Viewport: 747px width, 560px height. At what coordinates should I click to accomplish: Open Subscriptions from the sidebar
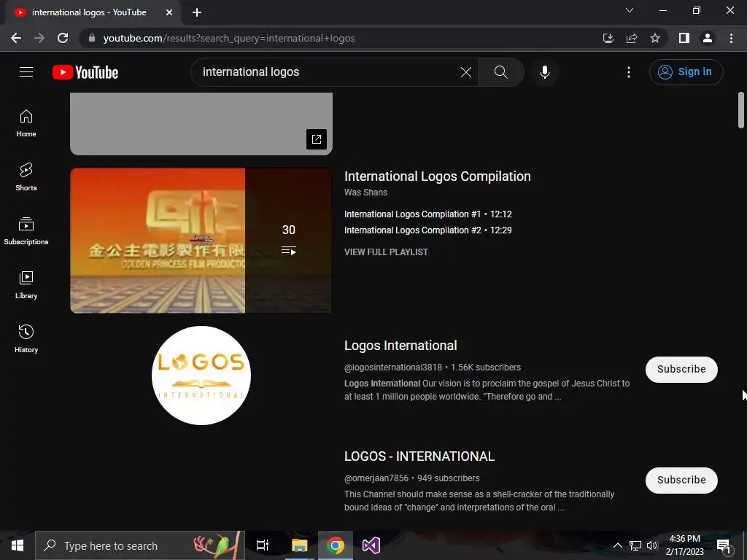click(26, 231)
